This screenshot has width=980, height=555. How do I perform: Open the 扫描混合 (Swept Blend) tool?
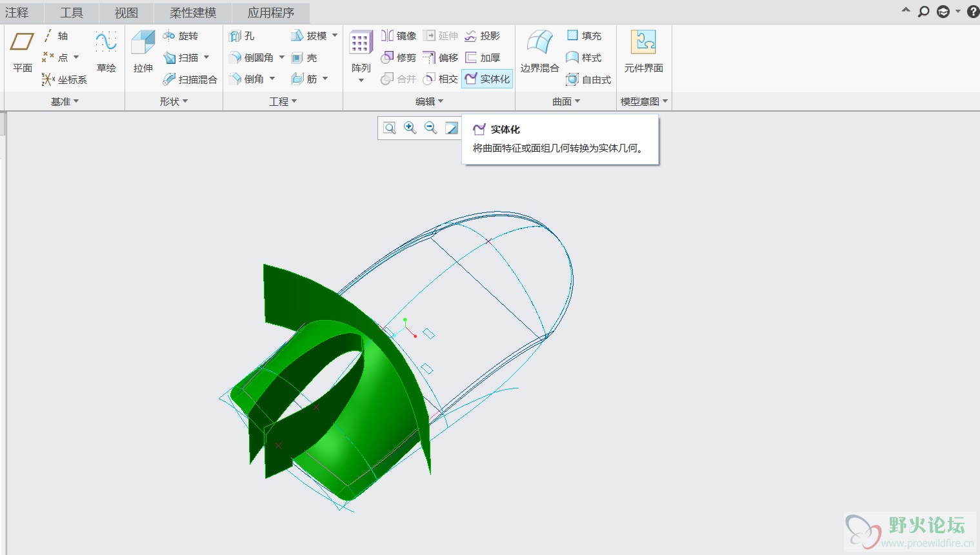pyautogui.click(x=190, y=79)
